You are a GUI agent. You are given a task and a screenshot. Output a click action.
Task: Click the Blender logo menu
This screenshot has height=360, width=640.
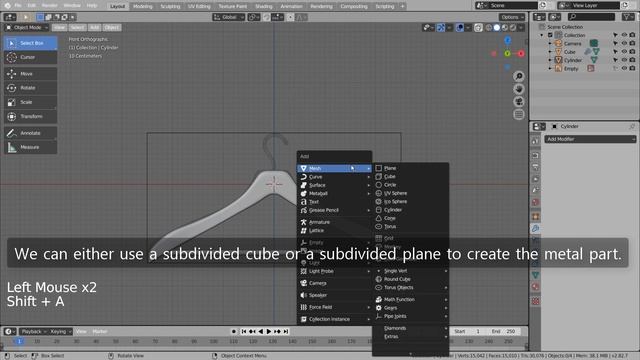tap(7, 6)
